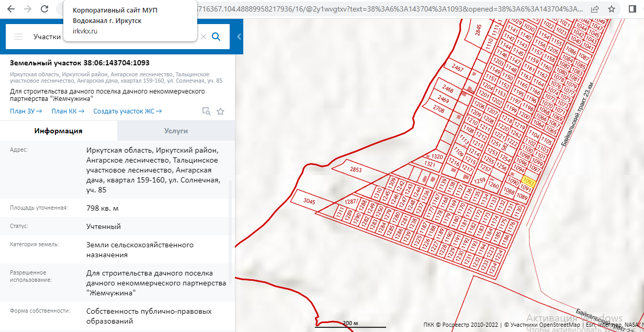Clear the search field with X
The width and height of the screenshot is (644, 332).
click(203, 37)
